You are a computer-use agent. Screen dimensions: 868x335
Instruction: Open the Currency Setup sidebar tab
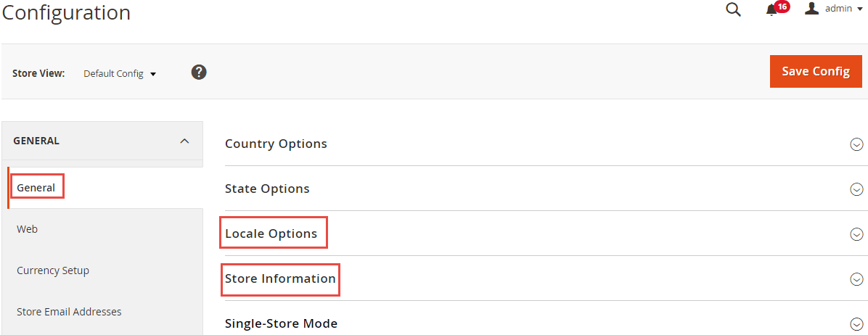(x=53, y=270)
